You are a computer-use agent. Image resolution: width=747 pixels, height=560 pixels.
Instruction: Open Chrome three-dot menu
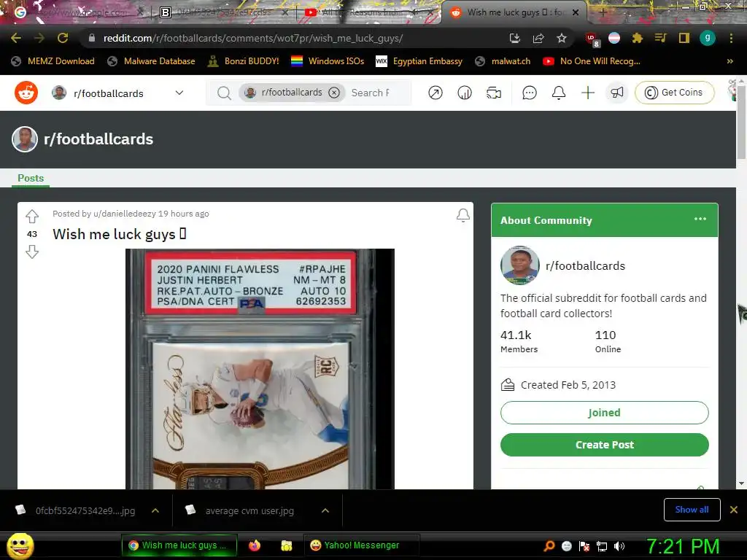coord(731,38)
